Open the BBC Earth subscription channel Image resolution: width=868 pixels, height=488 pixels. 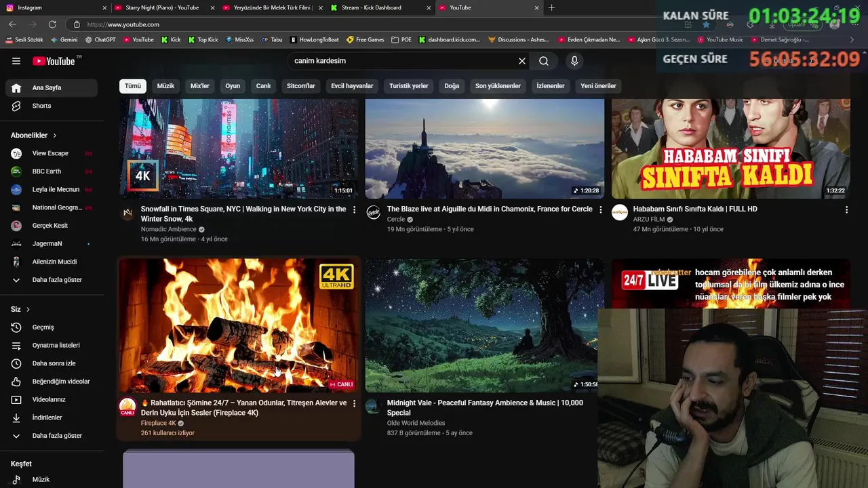52,171
